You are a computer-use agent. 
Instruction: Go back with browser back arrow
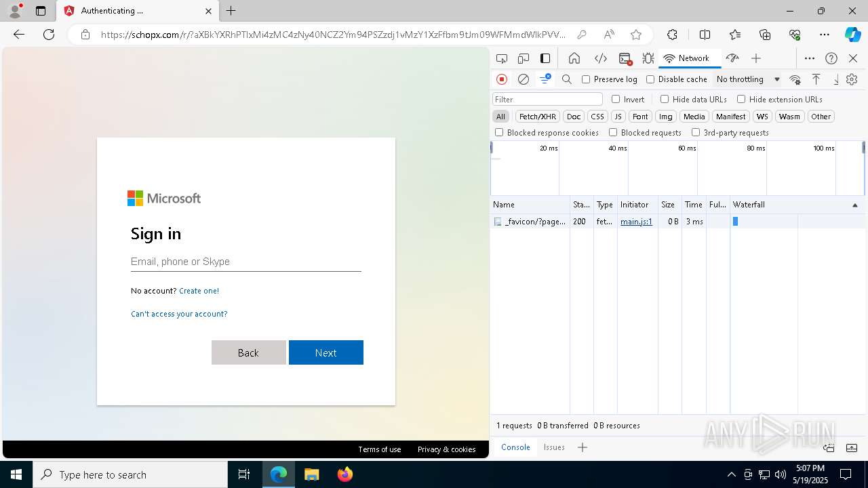tap(19, 35)
